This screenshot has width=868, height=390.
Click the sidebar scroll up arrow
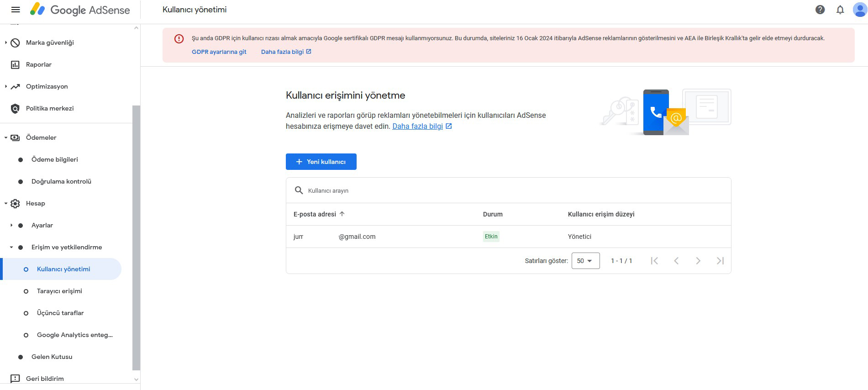point(136,28)
